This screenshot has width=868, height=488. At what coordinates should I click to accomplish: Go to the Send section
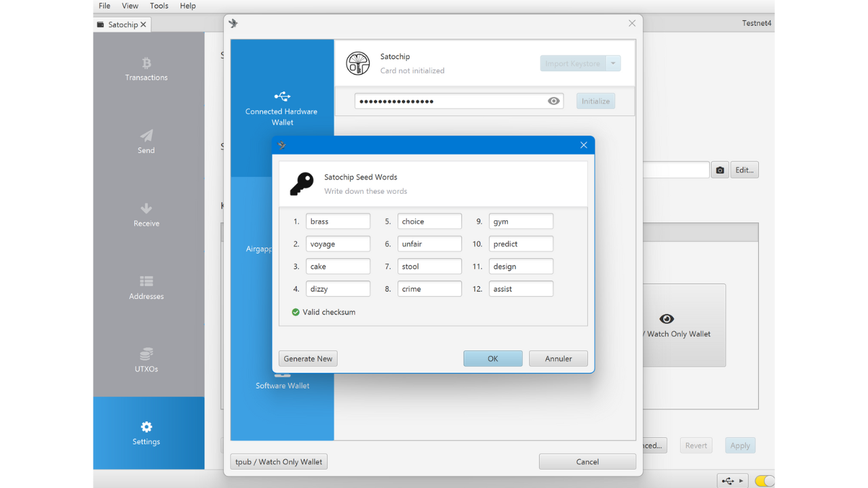point(146,142)
